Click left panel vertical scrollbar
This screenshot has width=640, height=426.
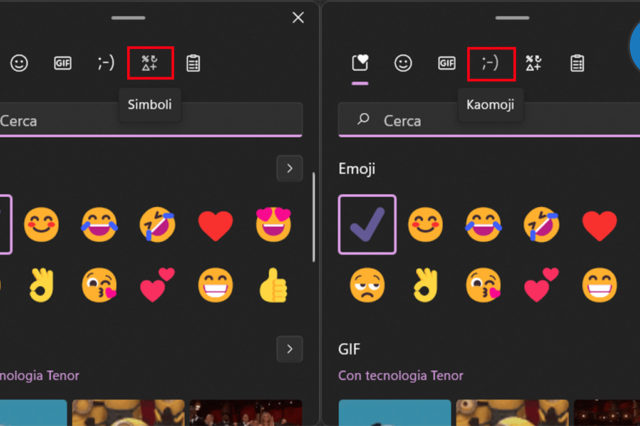(x=313, y=217)
